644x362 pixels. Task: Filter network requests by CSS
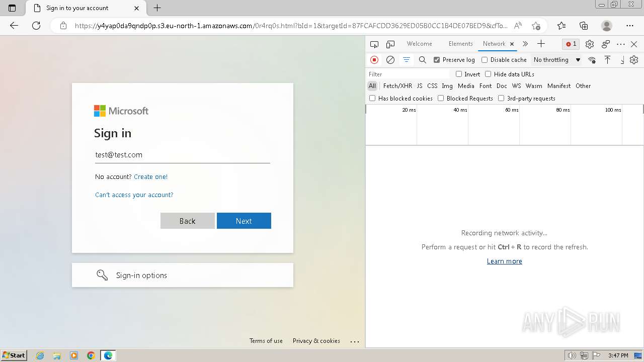click(432, 86)
